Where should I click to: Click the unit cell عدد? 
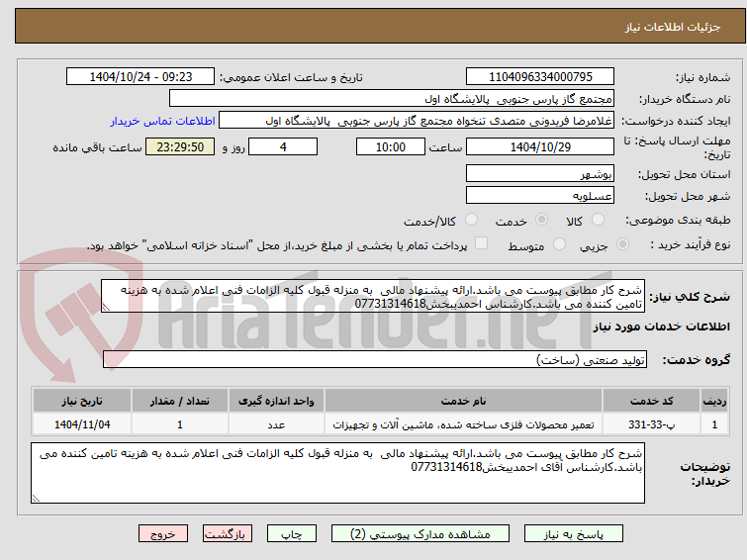point(276,424)
